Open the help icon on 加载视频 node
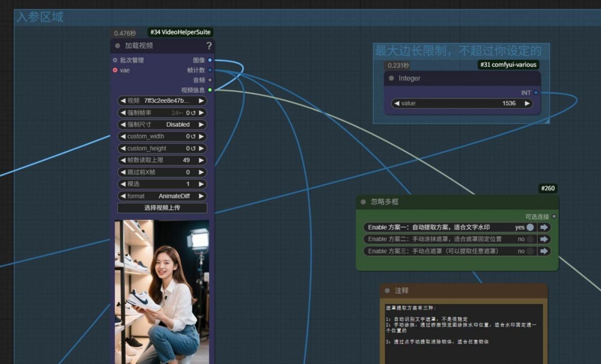 pyautogui.click(x=209, y=46)
